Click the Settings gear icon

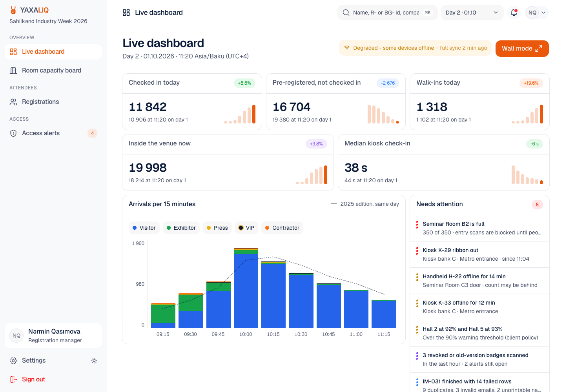tap(13, 361)
